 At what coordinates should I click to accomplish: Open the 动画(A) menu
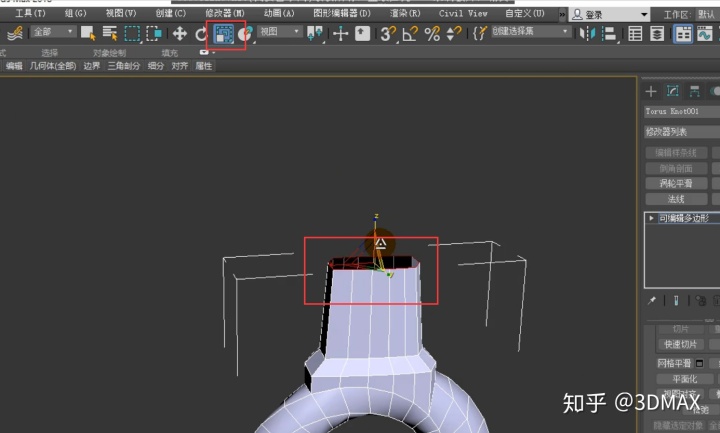pos(279,13)
